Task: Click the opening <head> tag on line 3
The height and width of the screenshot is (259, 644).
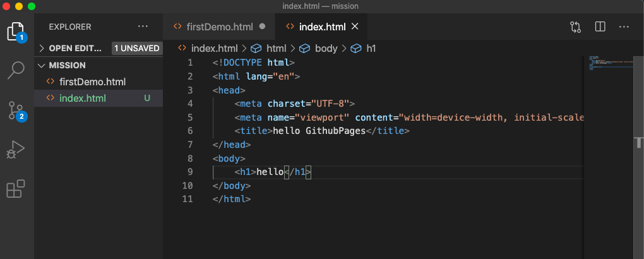Action: 229,90
